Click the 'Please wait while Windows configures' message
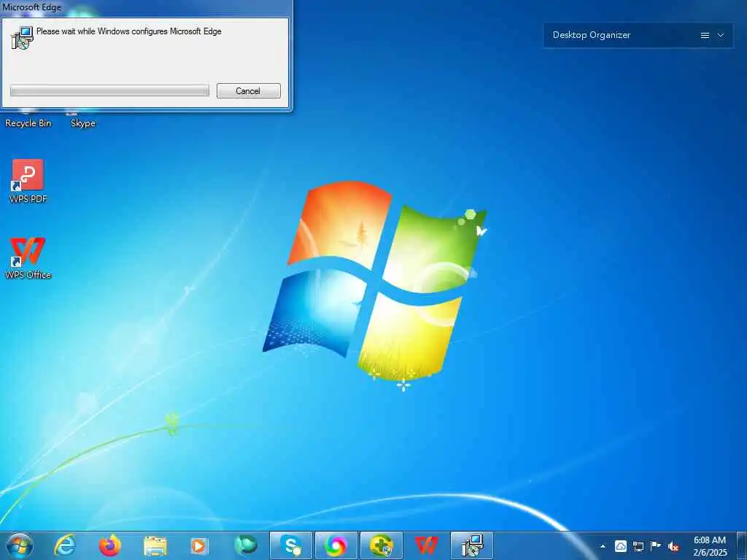Screen dimensions: 747x560 click(x=129, y=31)
